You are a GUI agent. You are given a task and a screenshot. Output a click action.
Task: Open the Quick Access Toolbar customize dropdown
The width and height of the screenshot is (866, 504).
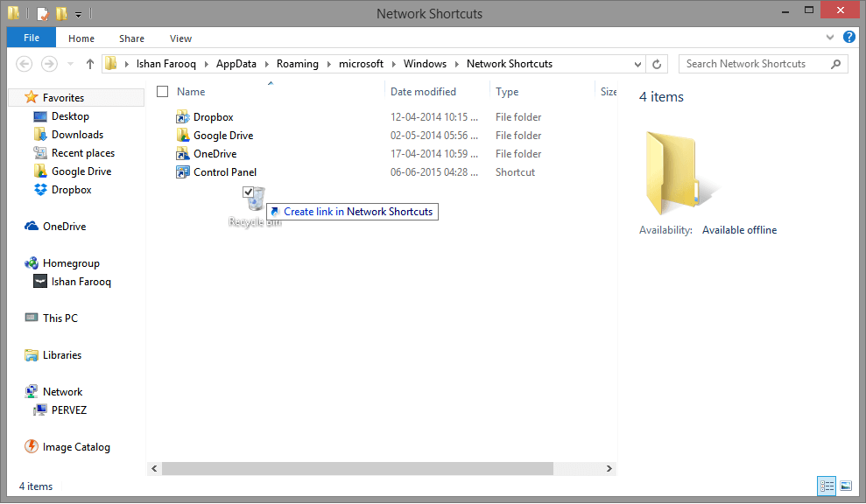tap(78, 14)
